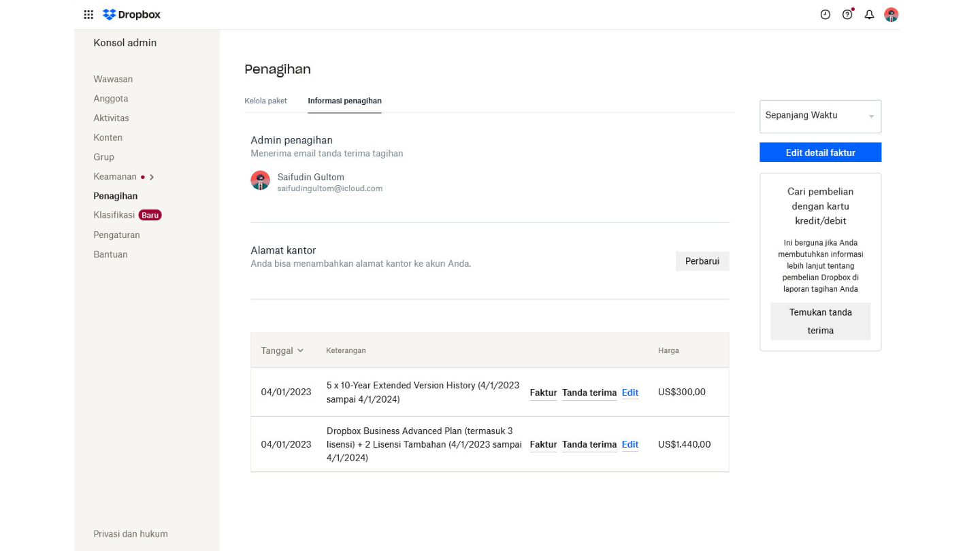Viewport: 980px width, 551px height.
Task: Expand the Keamanan sidebar chevron
Action: tap(152, 177)
